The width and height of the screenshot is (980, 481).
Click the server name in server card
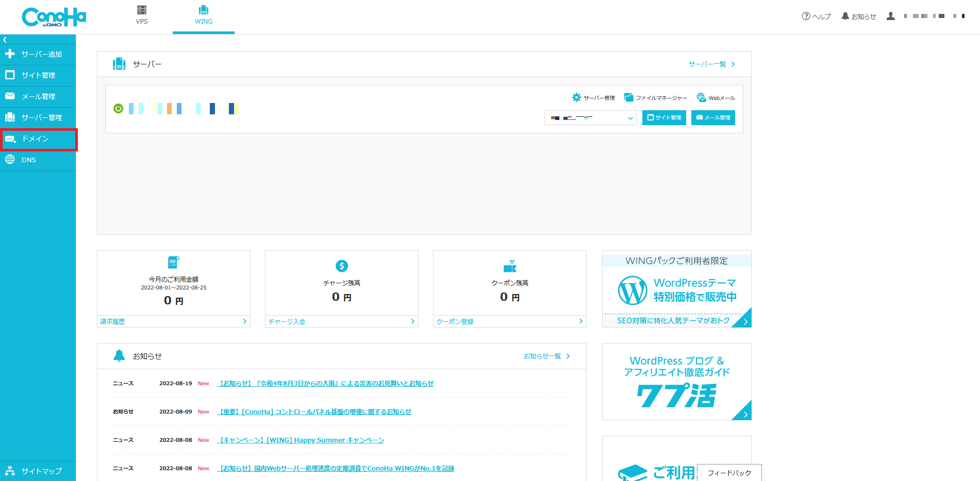[184, 109]
